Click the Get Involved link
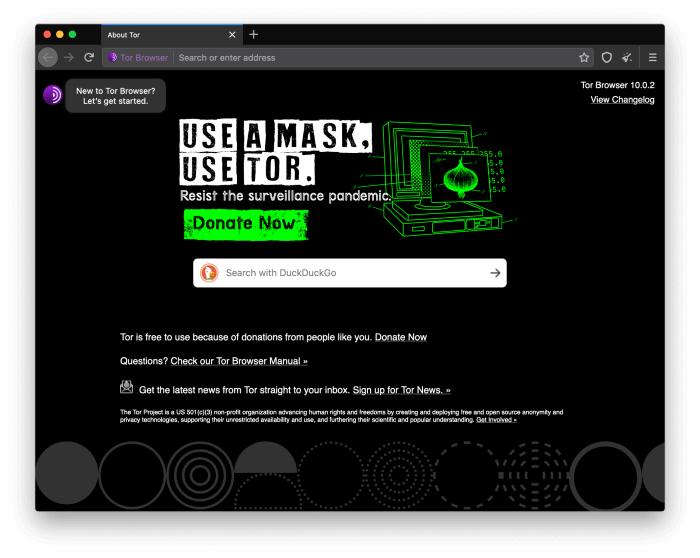Viewport: 700px width, 558px height. coord(496,420)
